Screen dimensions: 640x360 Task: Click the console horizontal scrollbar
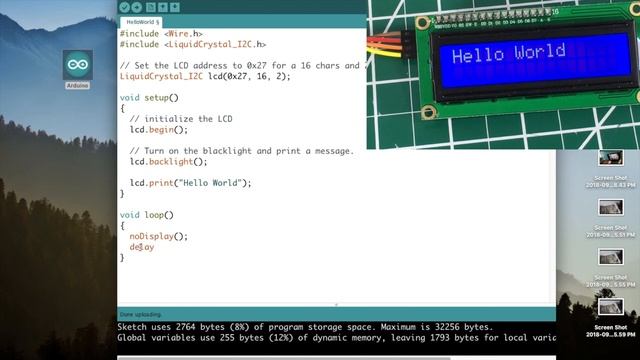(284, 358)
